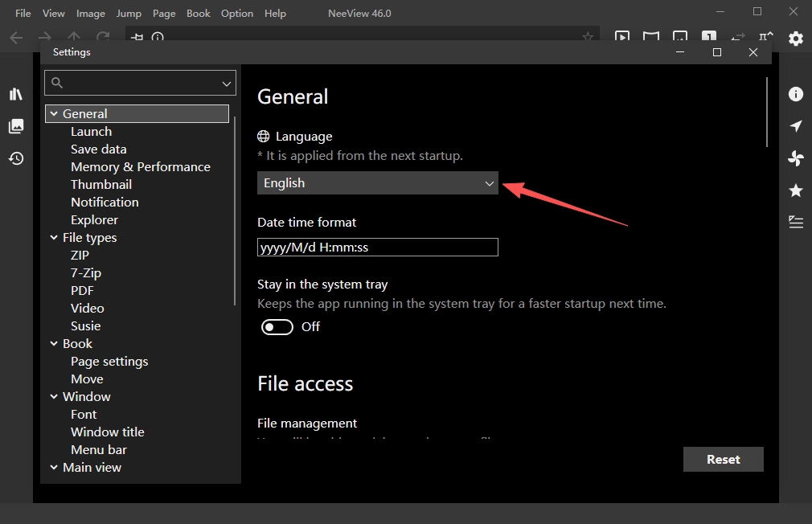This screenshot has width=812, height=524.
Task: Select PDF under File types
Action: 82,290
